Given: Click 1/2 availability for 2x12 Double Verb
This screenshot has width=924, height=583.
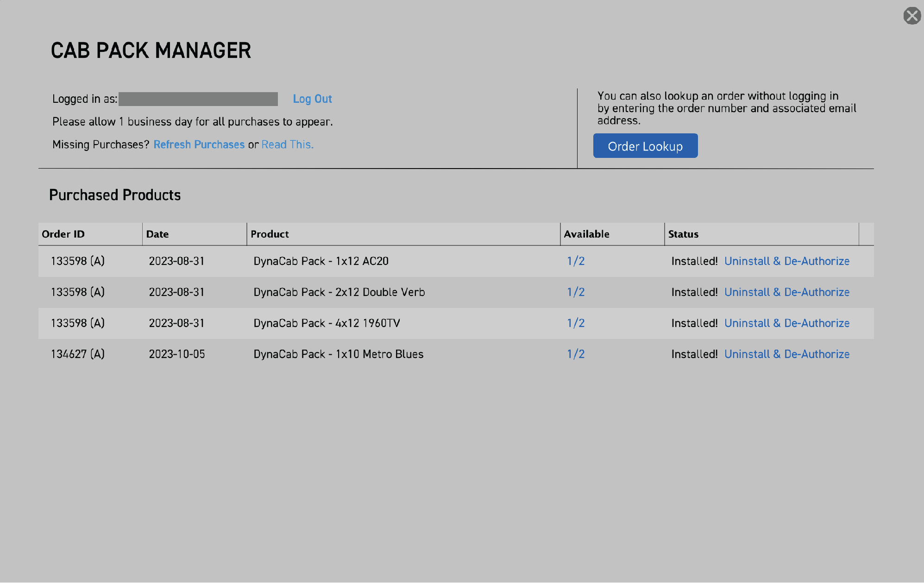Looking at the screenshot, I should (x=576, y=292).
